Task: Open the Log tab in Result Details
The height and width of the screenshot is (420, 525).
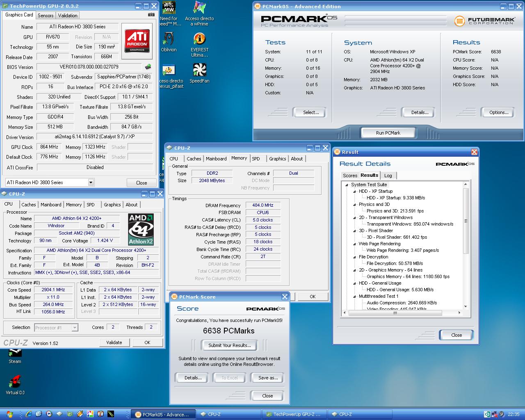Action: 388,176
